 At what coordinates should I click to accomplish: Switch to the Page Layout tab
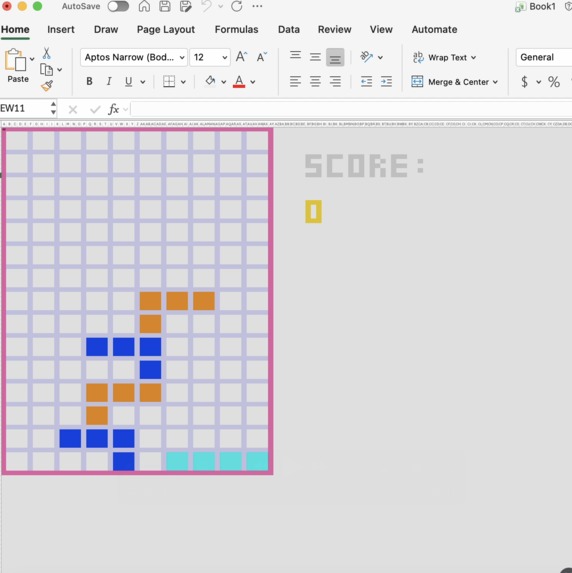point(166,29)
